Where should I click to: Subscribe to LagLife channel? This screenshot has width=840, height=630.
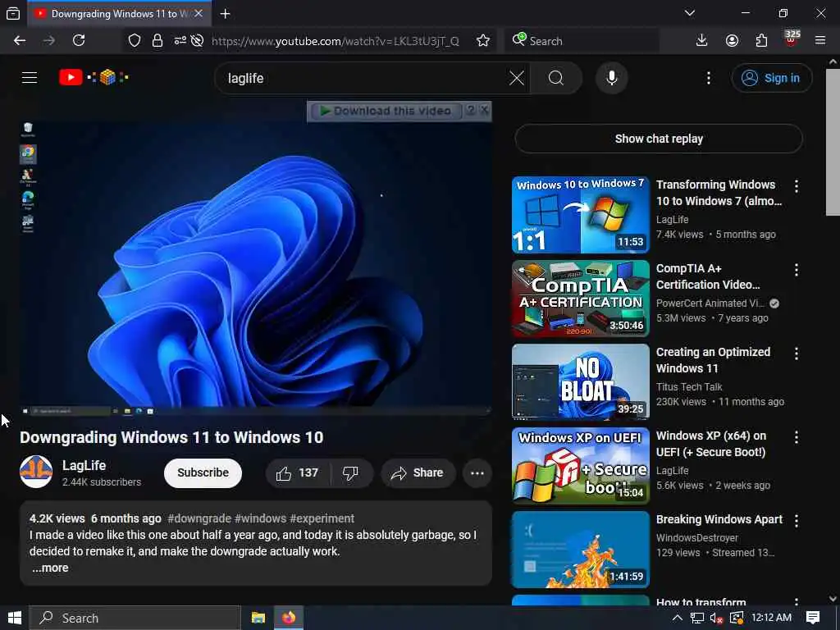coord(203,473)
